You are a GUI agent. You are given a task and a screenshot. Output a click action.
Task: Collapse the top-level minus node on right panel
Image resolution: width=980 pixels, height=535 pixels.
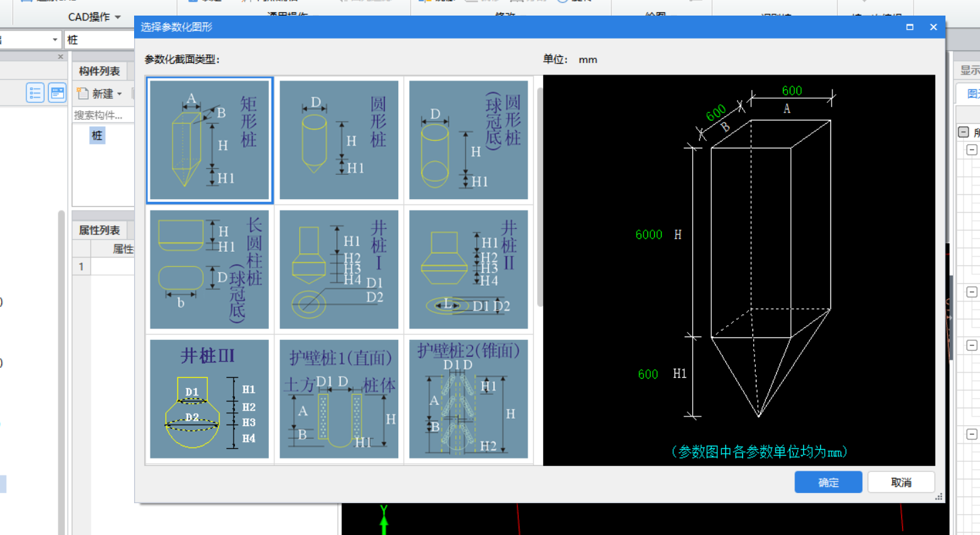pyautogui.click(x=963, y=132)
